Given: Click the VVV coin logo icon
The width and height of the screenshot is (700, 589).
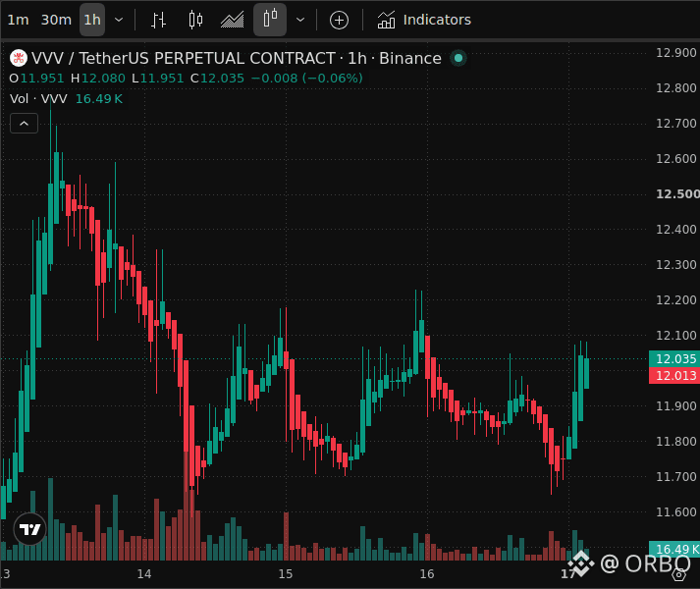Looking at the screenshot, I should click(x=19, y=58).
